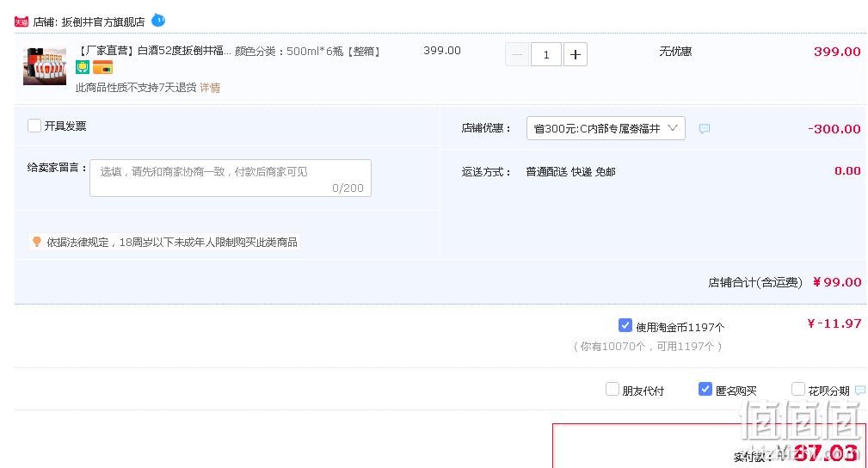The width and height of the screenshot is (868, 468).
Task: Click the comment bubble icon next to coupon dropdown
Action: [x=705, y=128]
